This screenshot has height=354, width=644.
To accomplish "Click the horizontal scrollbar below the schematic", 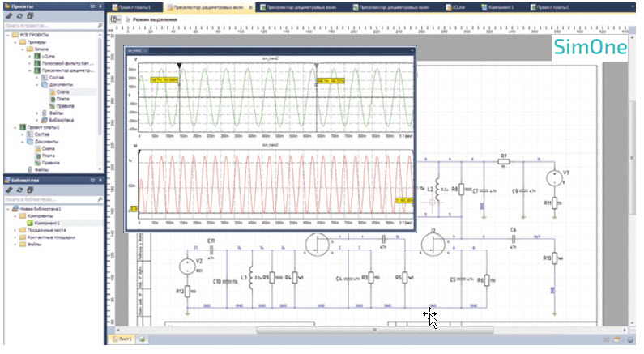I will (x=374, y=330).
